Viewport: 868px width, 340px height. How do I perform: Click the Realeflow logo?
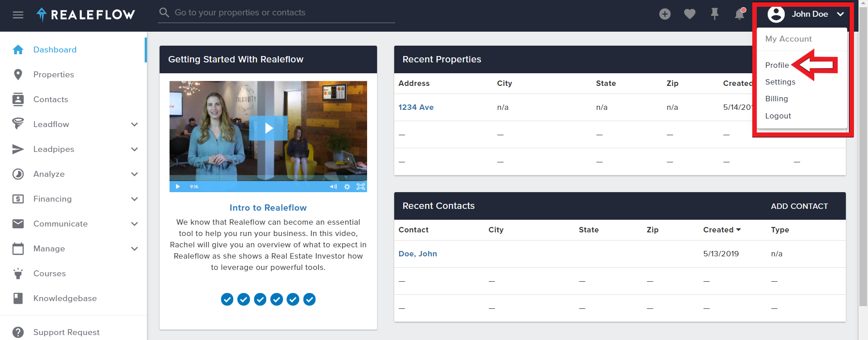(x=86, y=15)
